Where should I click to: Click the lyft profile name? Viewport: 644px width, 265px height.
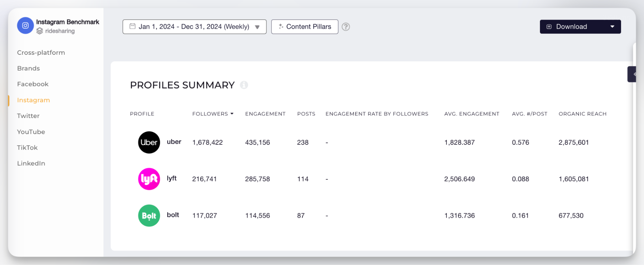click(x=172, y=178)
